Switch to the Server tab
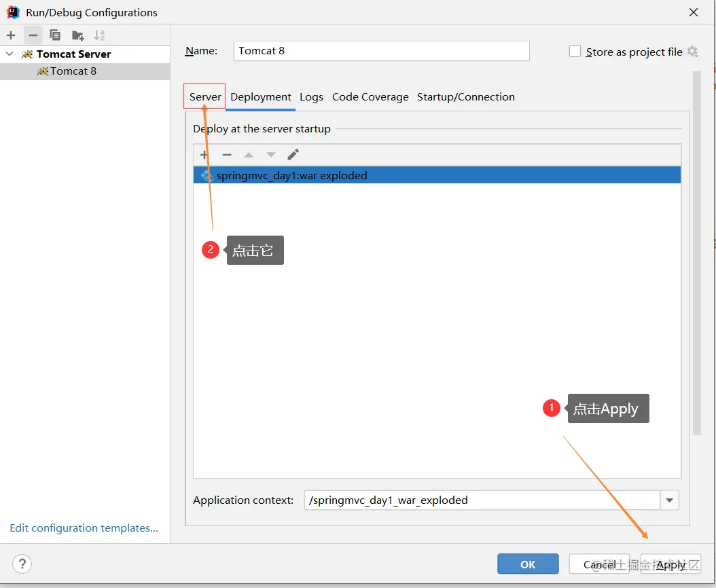 (205, 97)
